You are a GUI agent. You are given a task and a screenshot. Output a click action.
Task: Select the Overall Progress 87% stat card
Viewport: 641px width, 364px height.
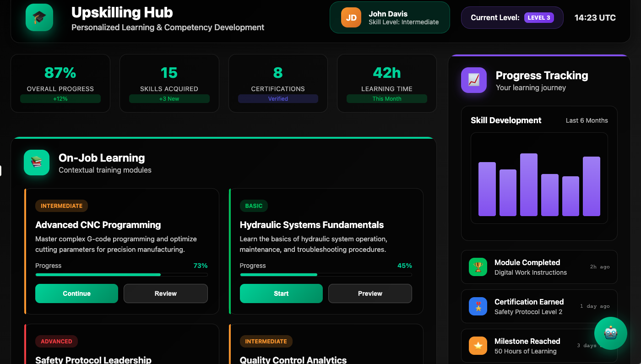click(x=60, y=83)
